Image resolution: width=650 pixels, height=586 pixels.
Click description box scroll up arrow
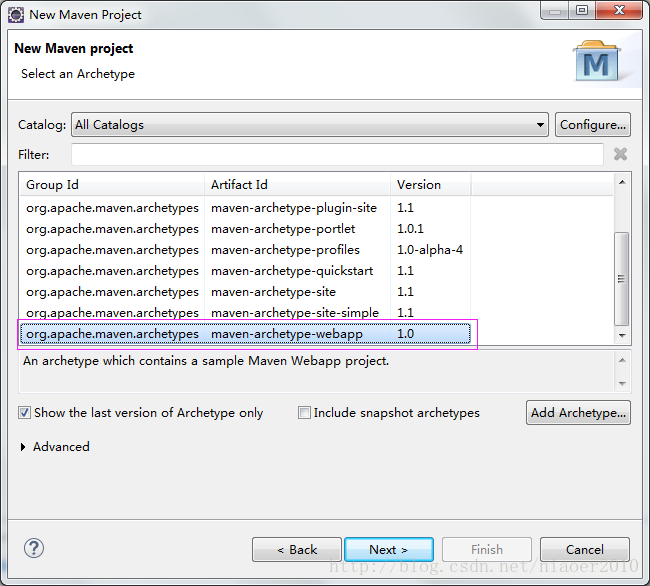point(622,360)
